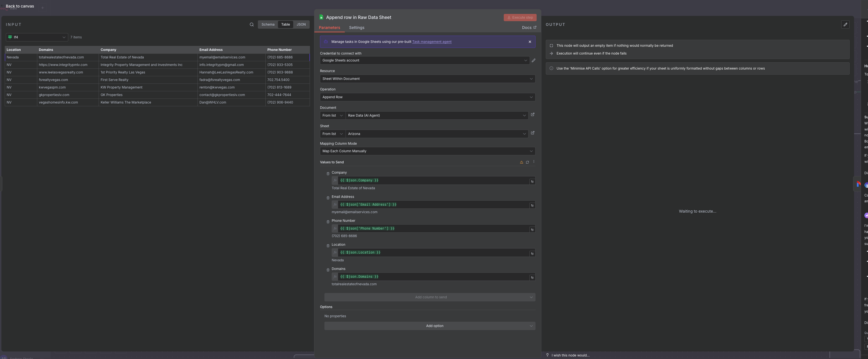Expand the Email Address expression editor
The image size is (868, 359).
coord(532,205)
